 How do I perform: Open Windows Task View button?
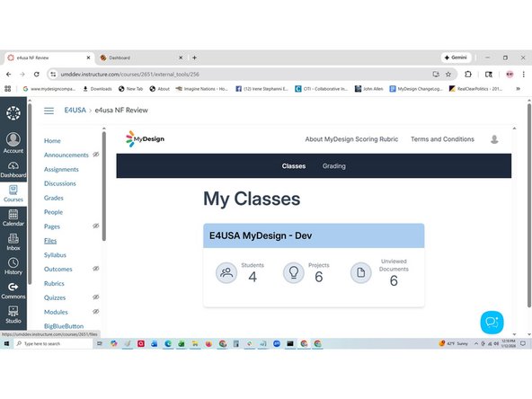tap(100, 343)
